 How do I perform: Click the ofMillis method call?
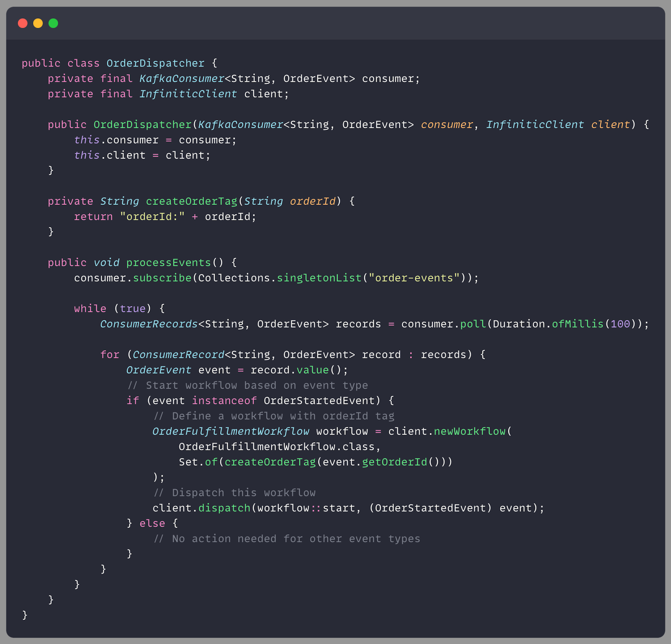pos(577,324)
